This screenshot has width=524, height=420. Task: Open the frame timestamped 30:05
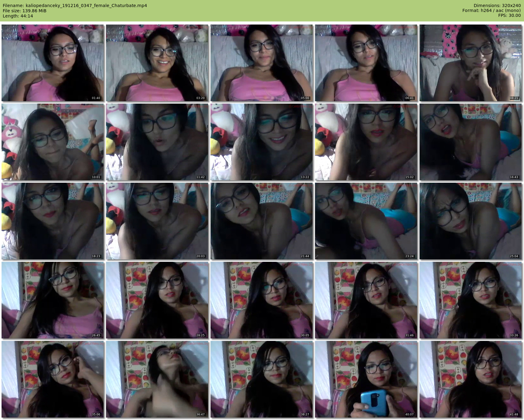tap(262, 300)
